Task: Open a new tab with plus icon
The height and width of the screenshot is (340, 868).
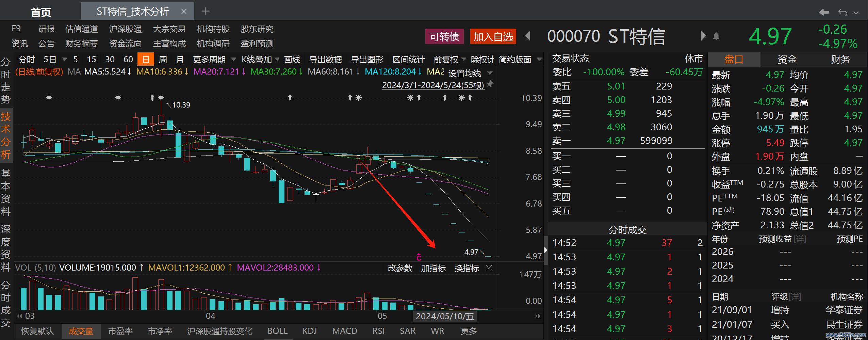Action: tap(206, 11)
